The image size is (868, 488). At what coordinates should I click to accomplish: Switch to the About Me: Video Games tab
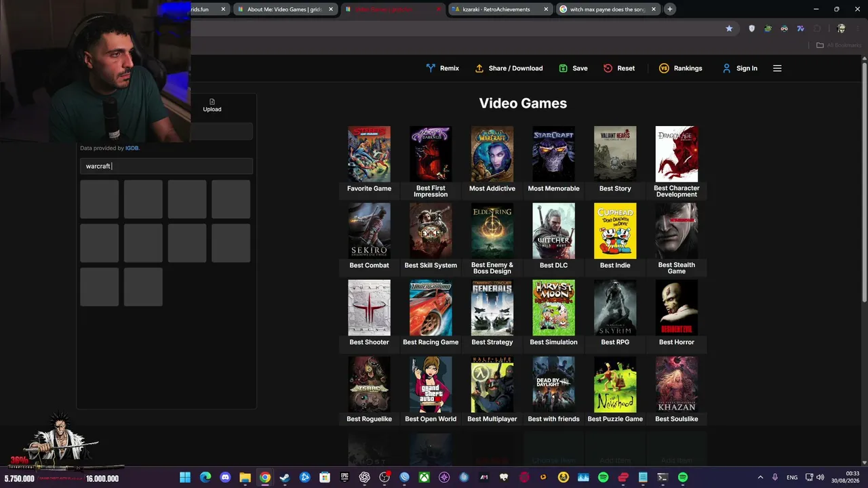tap(285, 9)
